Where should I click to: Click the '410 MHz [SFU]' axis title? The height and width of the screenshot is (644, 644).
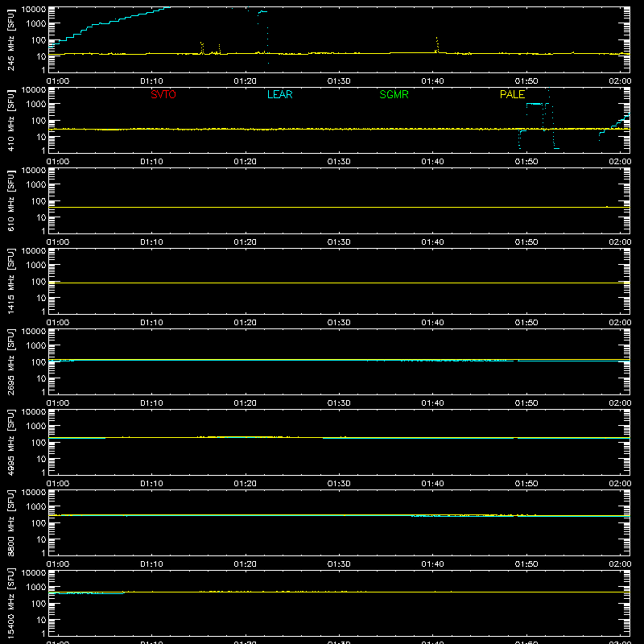tap(10, 120)
